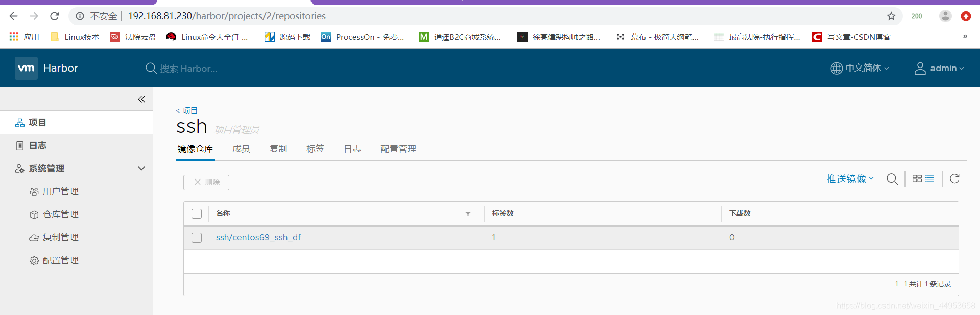Click the VMware Harbor logo
The width and height of the screenshot is (980, 315).
click(x=26, y=68)
